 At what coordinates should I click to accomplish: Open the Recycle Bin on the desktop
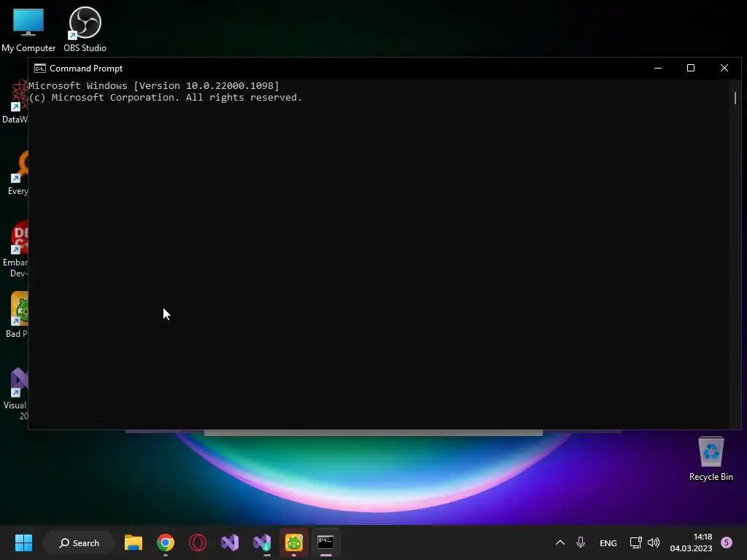click(711, 459)
